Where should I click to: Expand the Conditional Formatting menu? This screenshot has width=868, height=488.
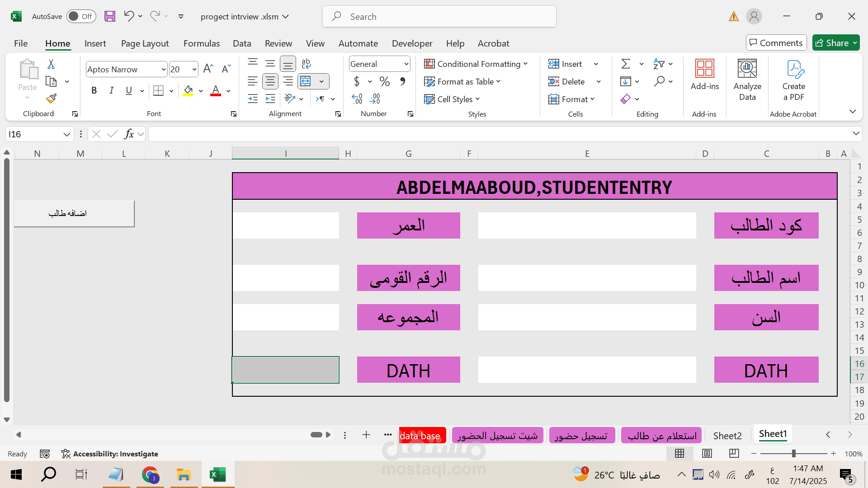[x=476, y=64]
